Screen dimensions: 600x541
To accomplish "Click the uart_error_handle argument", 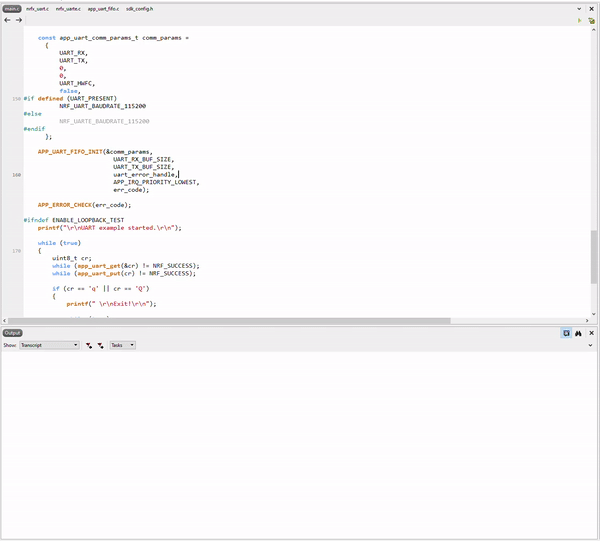I will pyautogui.click(x=145, y=174).
